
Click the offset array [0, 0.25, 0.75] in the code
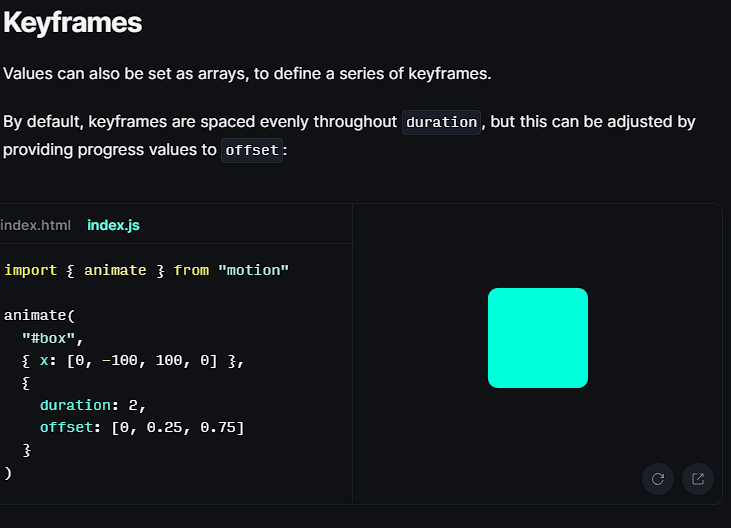point(177,428)
